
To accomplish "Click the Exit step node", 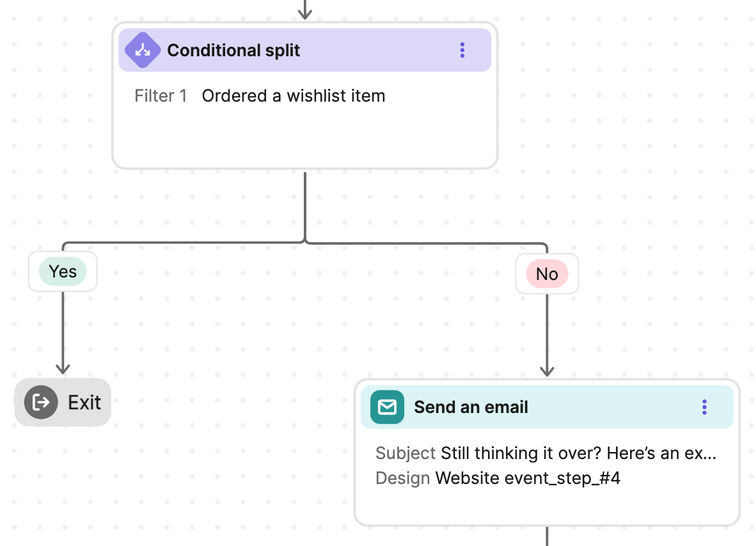I will coord(63,402).
